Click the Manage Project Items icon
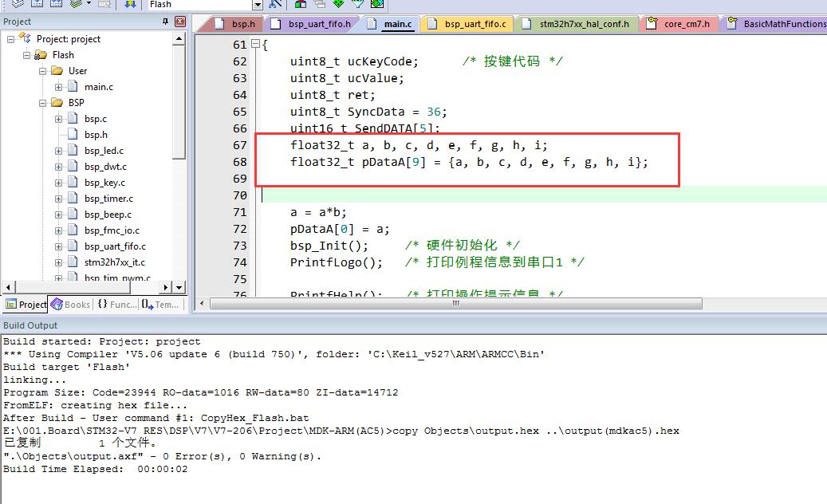 (300, 4)
